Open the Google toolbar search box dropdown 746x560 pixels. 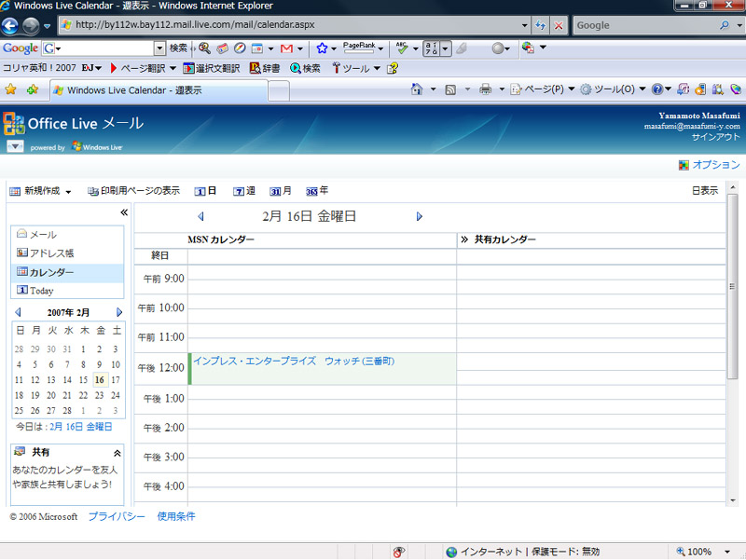coord(159,48)
